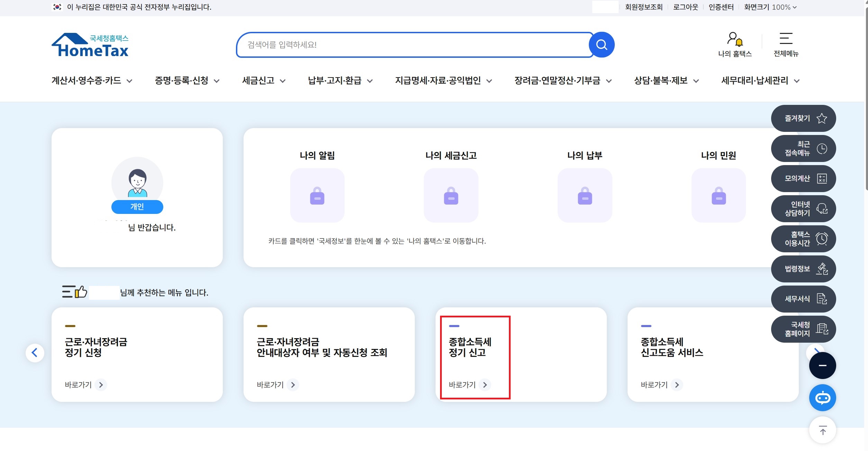
Task: Open 모의계산 calculator shortcut
Action: pyautogui.click(x=803, y=179)
